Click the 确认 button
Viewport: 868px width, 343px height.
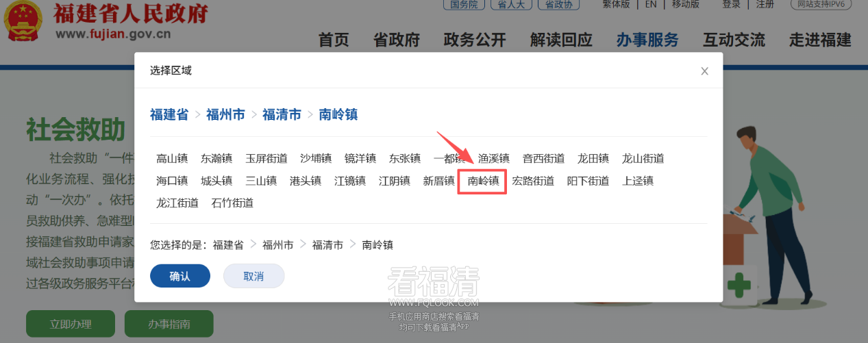coord(180,276)
